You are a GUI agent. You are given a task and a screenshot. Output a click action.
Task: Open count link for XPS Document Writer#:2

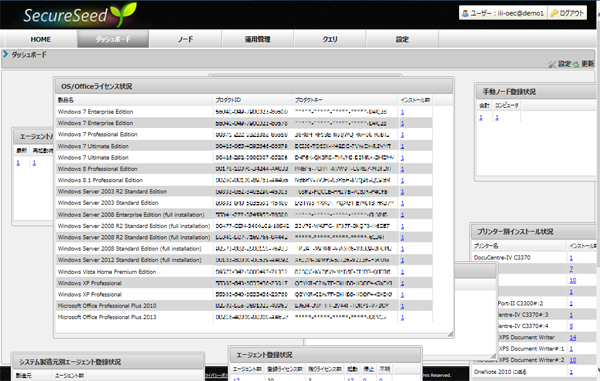click(x=572, y=360)
